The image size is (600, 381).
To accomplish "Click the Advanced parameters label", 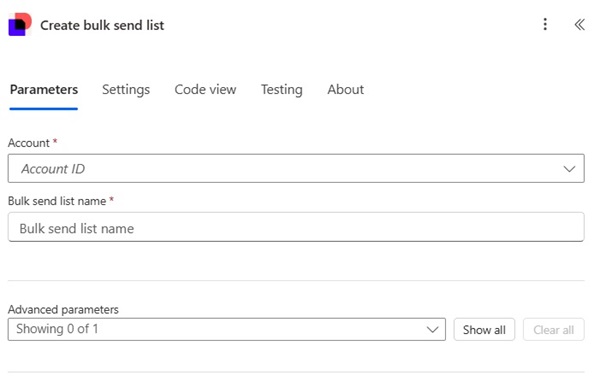I will (63, 309).
